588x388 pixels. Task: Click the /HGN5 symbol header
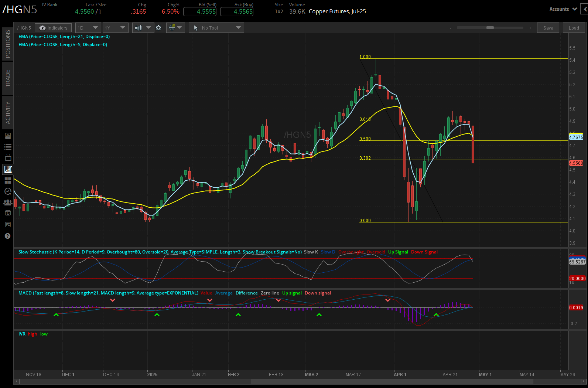tap(20, 9)
